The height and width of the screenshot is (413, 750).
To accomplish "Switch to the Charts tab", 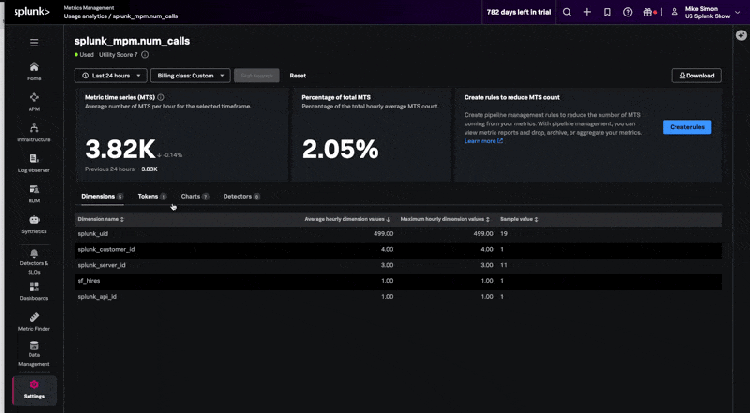I will click(194, 197).
